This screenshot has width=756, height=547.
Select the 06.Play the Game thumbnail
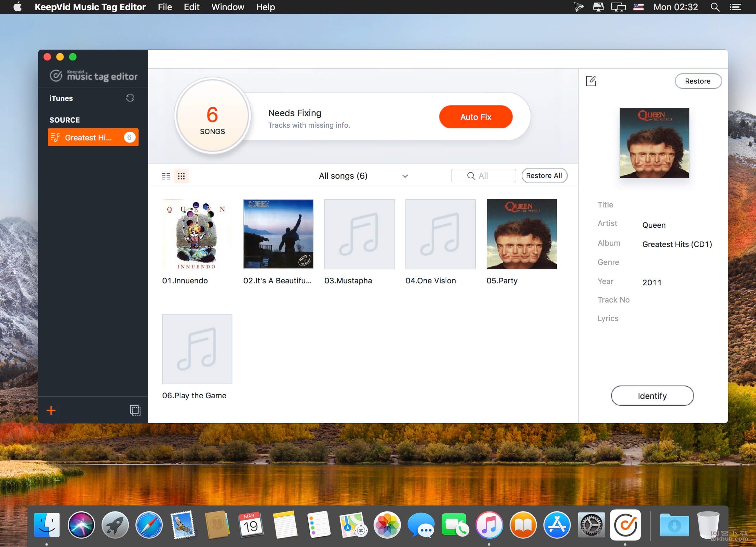197,349
